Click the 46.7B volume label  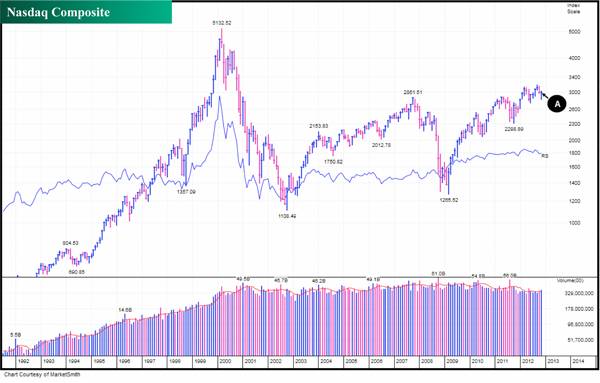click(x=281, y=280)
